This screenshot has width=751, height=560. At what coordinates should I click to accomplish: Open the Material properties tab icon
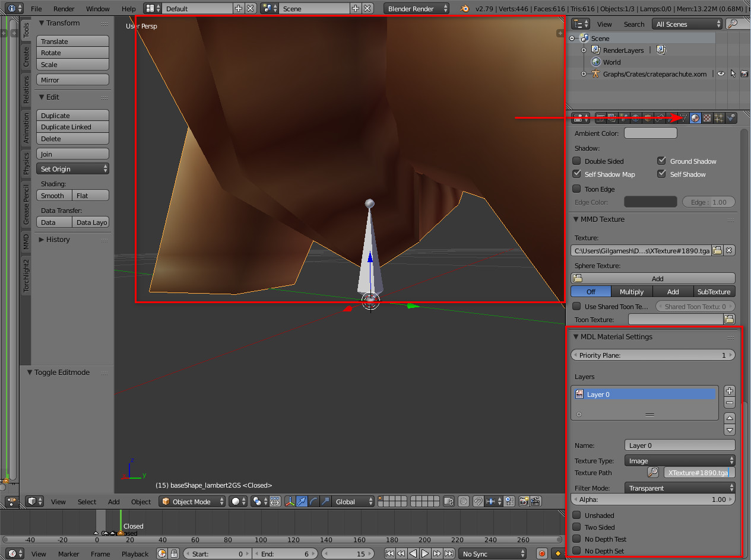point(695,118)
